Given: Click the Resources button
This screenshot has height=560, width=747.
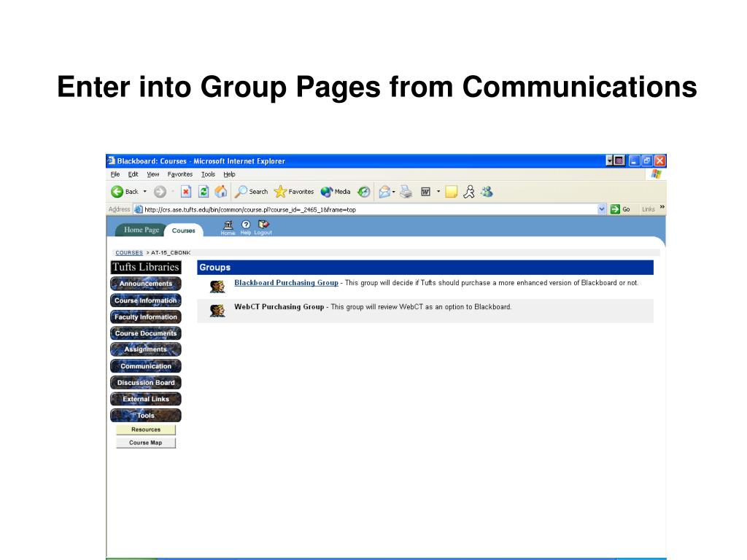Looking at the screenshot, I should pyautogui.click(x=146, y=429).
